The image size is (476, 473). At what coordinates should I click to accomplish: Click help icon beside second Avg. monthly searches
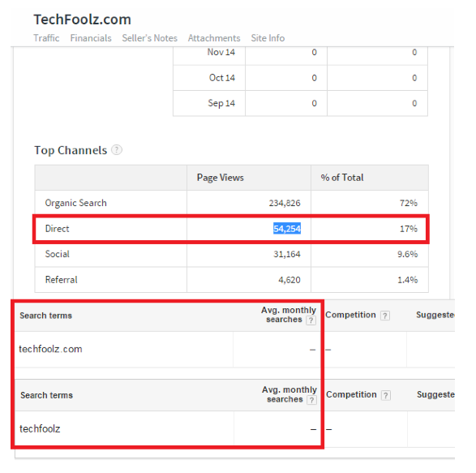[311, 400]
